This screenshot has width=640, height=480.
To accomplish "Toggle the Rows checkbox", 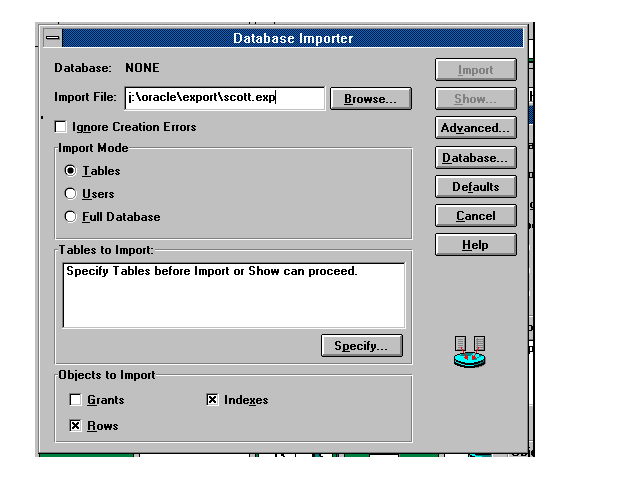I will point(75,426).
